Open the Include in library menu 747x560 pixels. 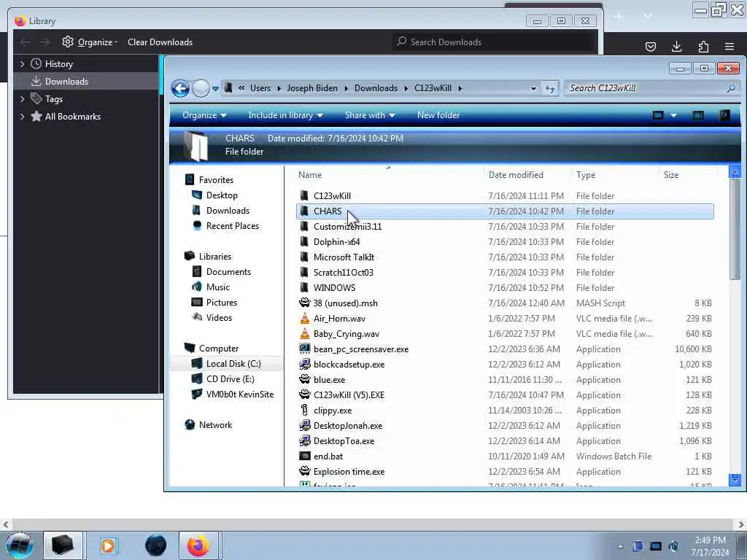tap(285, 115)
